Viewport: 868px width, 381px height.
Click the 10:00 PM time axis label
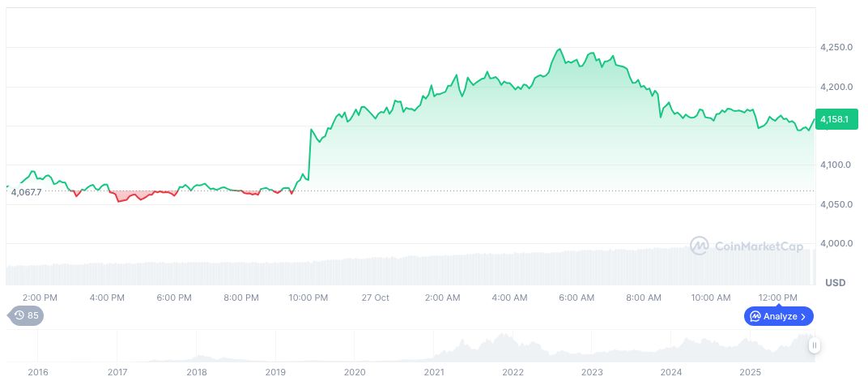tap(308, 298)
